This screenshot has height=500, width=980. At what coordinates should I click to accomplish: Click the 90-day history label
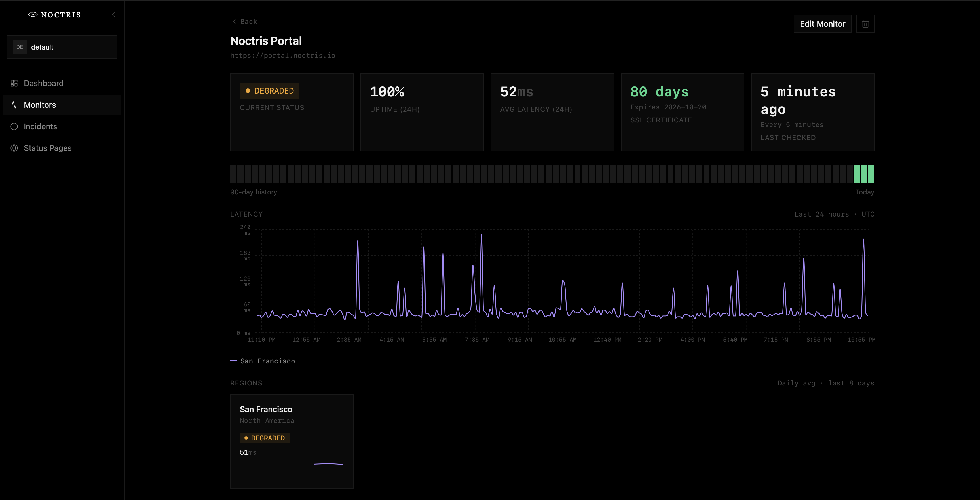[254, 192]
